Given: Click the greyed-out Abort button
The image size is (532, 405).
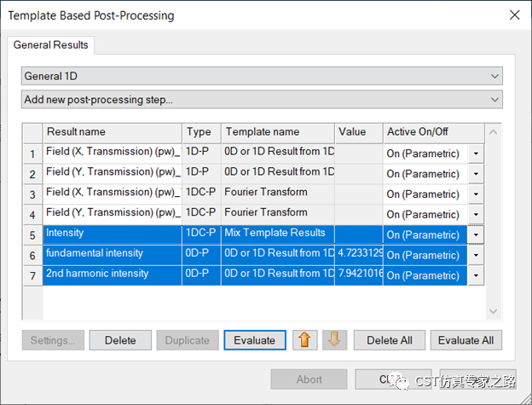Looking at the screenshot, I should 309,379.
